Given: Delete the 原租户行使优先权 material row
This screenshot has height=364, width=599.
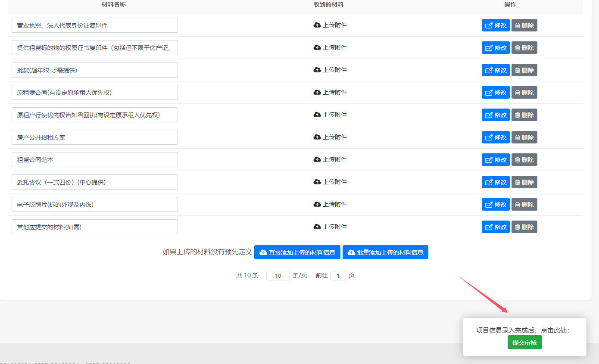Looking at the screenshot, I should [524, 115].
